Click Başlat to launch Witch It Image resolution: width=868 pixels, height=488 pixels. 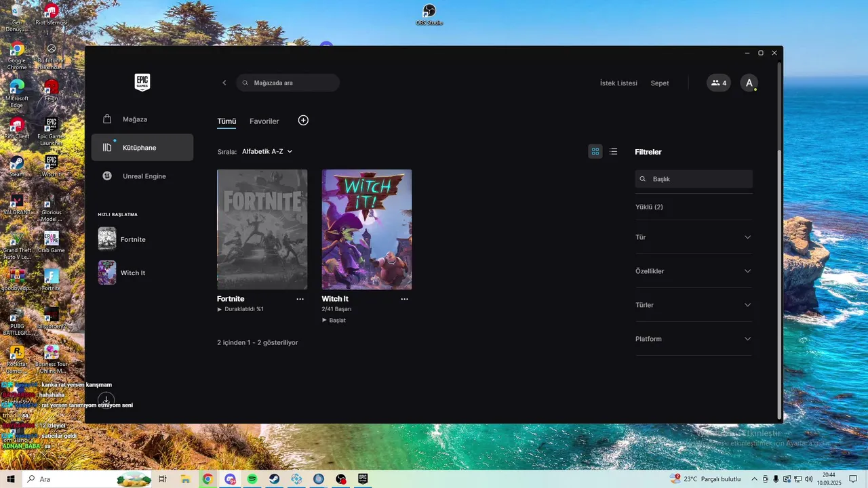click(334, 320)
